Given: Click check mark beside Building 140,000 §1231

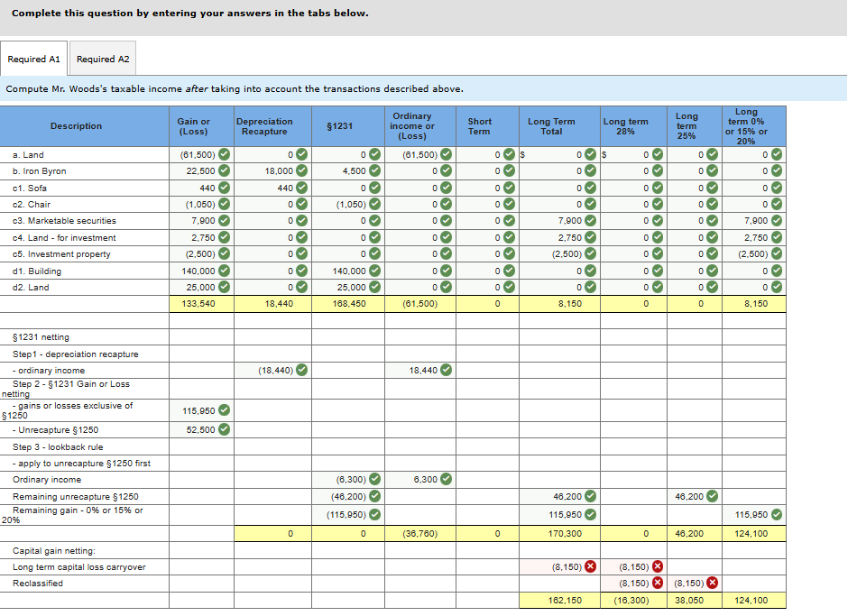Looking at the screenshot, I should point(374,271).
